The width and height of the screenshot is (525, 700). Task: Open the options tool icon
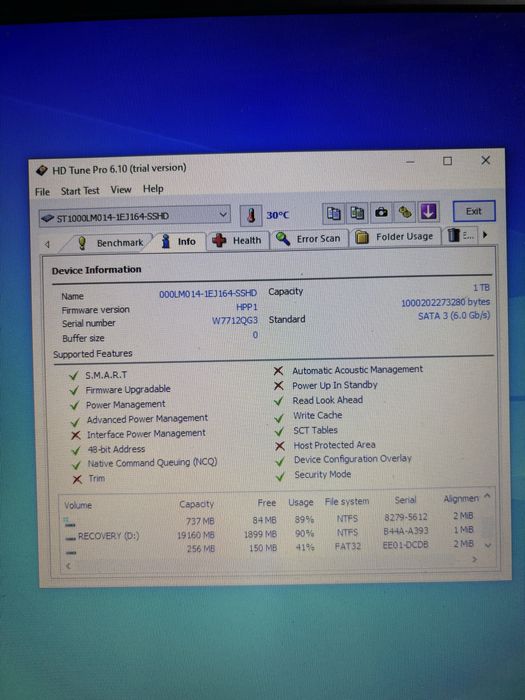click(x=404, y=212)
